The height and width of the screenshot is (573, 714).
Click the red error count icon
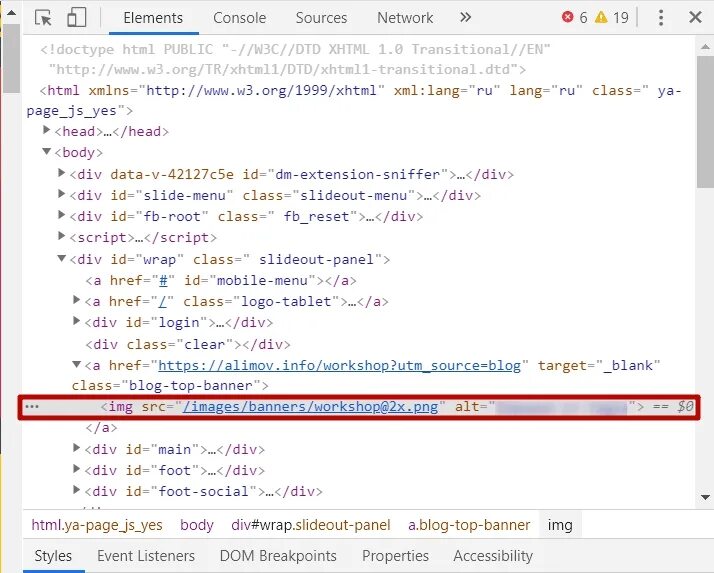[567, 17]
